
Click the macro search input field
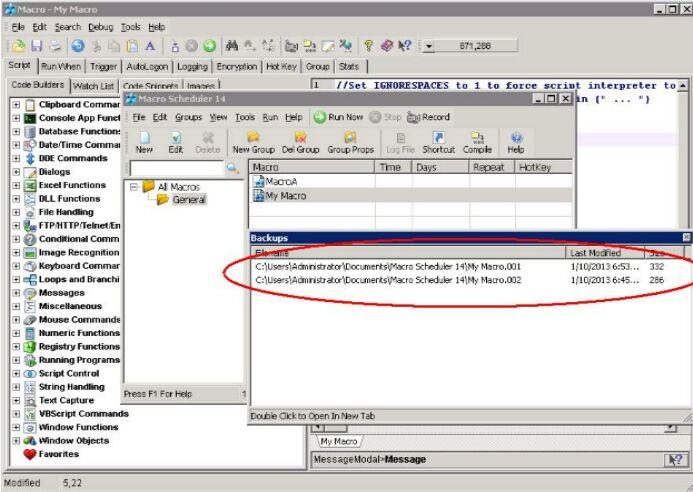pyautogui.click(x=176, y=169)
